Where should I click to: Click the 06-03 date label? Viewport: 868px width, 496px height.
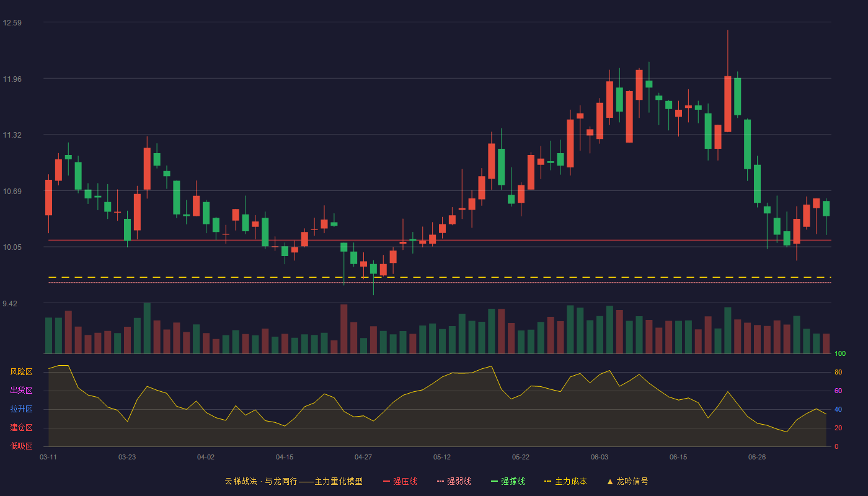(x=600, y=457)
